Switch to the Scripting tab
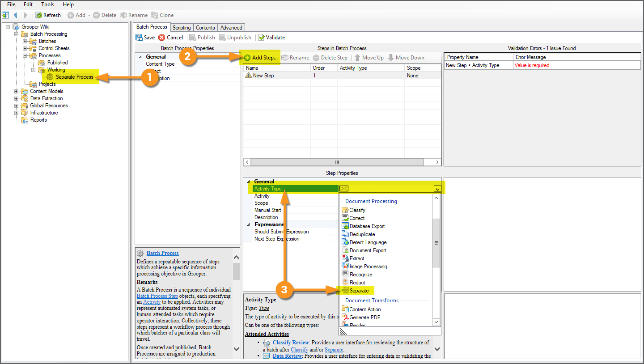 (x=182, y=28)
